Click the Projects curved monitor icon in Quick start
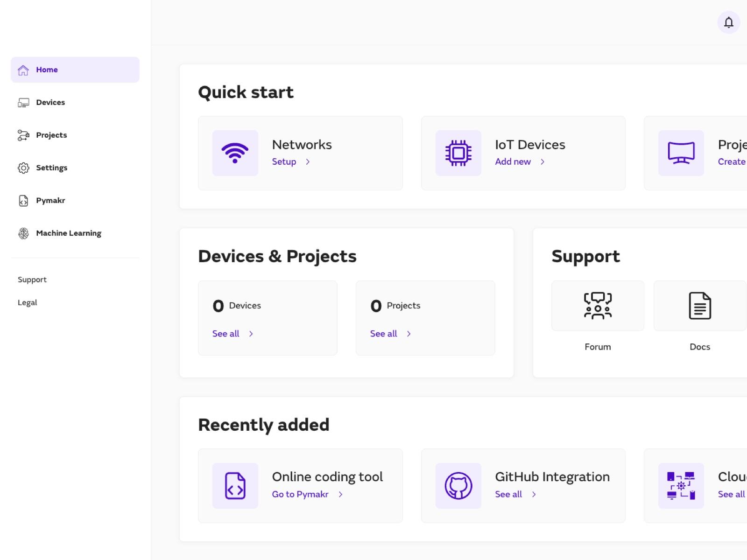 pos(681,153)
